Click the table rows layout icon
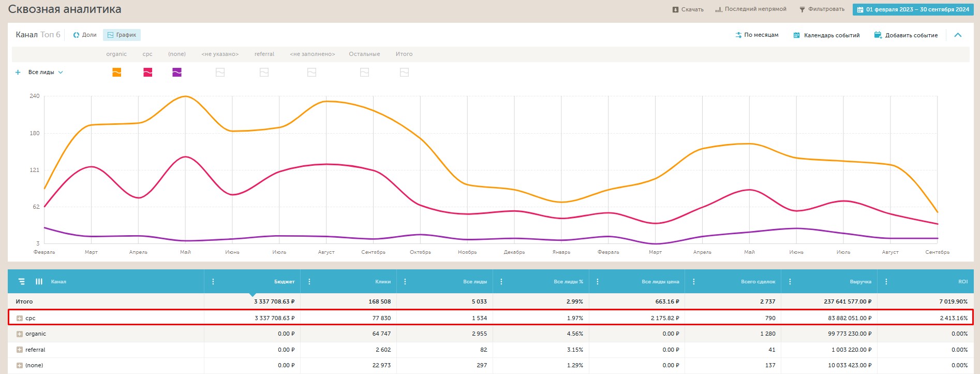Viewport: 980px width, 374px height. pyautogui.click(x=22, y=282)
